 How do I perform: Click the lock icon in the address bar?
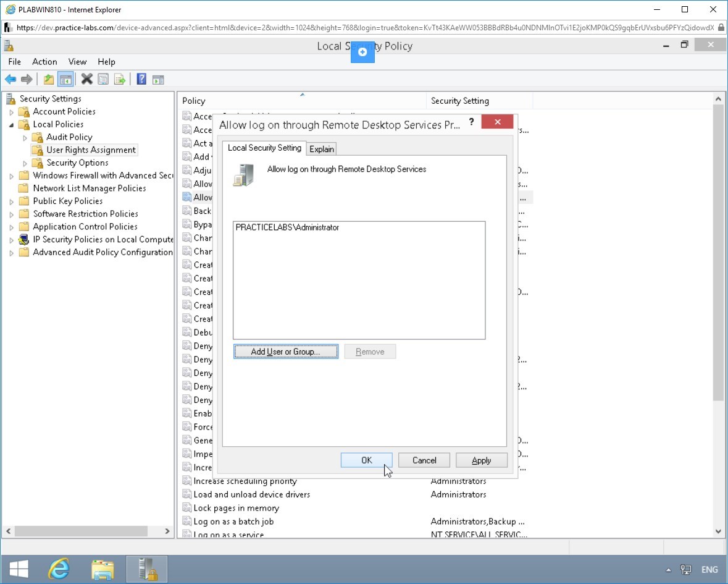point(721,27)
